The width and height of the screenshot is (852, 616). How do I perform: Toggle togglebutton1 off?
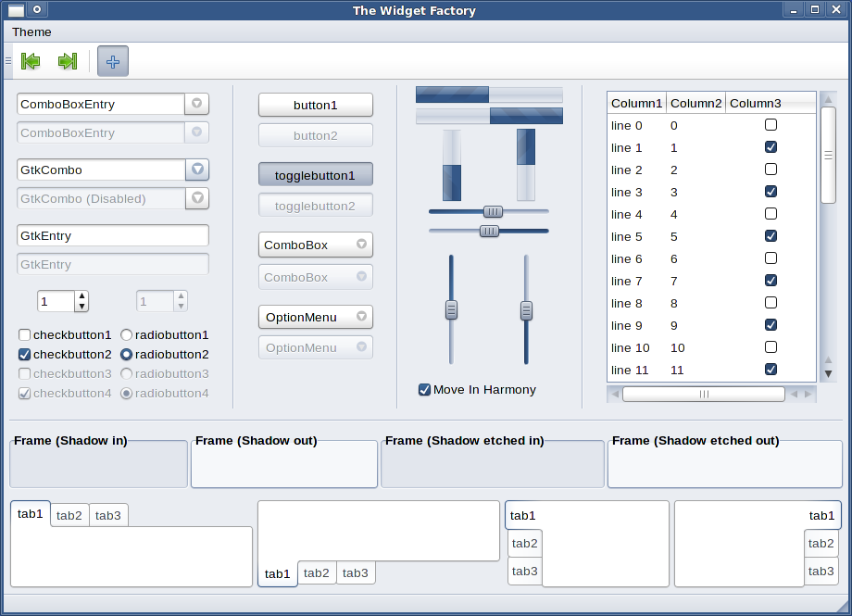coord(315,174)
